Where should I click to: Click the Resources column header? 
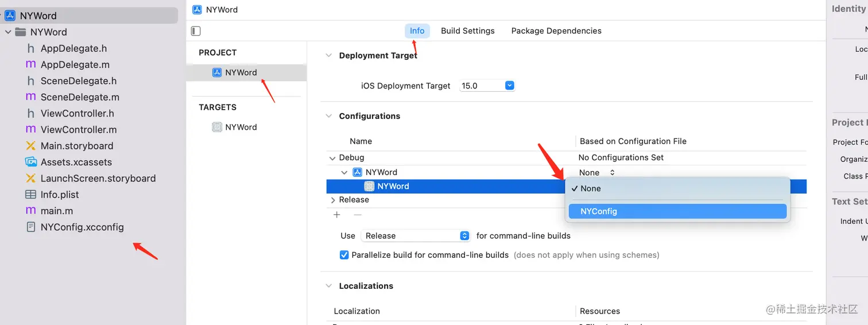click(600, 311)
